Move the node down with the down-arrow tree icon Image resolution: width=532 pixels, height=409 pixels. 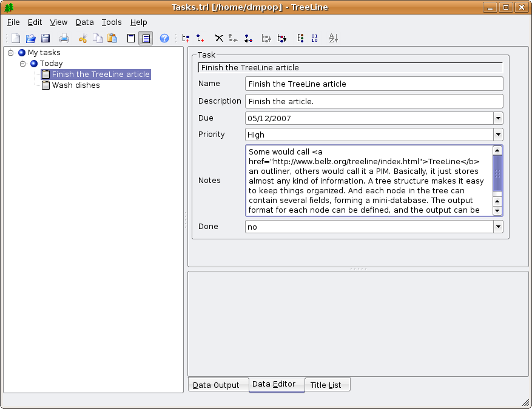pos(281,38)
